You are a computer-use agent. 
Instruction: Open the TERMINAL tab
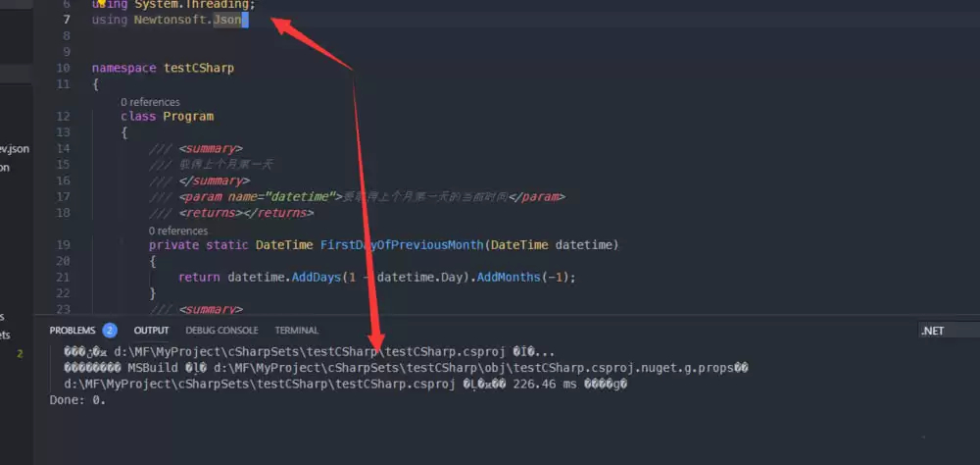coord(296,331)
